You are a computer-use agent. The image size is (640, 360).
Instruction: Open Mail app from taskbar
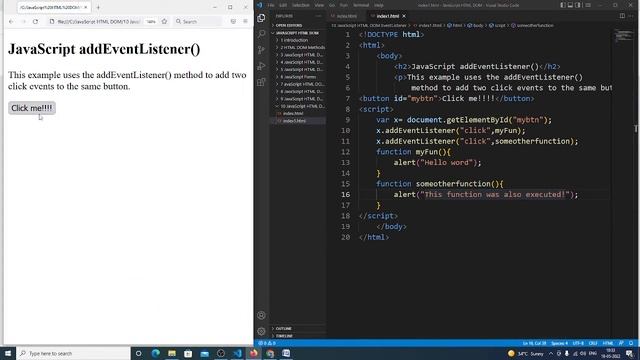[204, 353]
